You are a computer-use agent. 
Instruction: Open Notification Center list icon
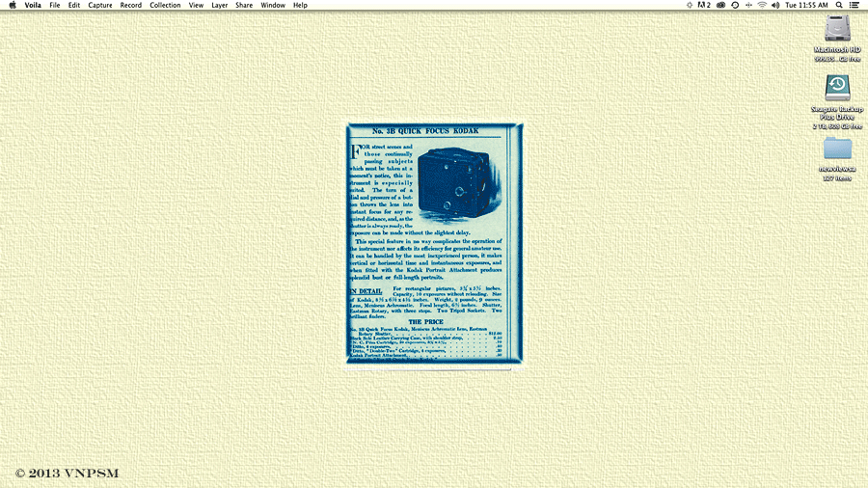coord(854,5)
